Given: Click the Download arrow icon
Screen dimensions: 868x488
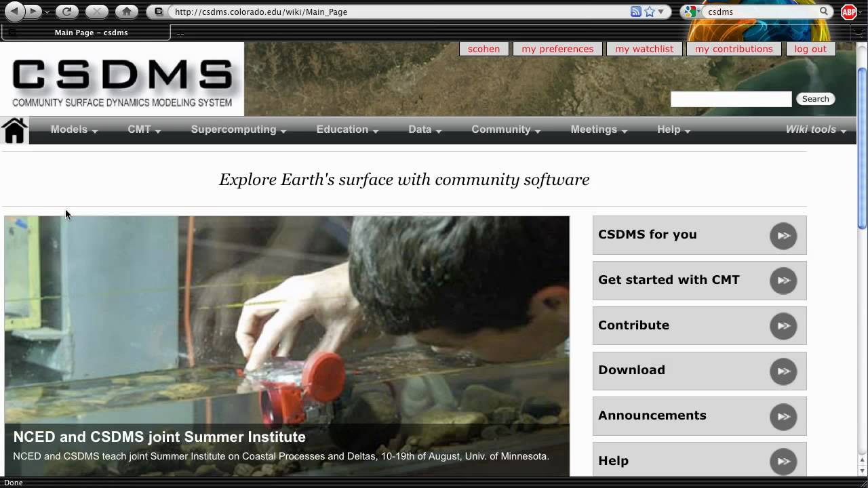Looking at the screenshot, I should click(x=783, y=371).
